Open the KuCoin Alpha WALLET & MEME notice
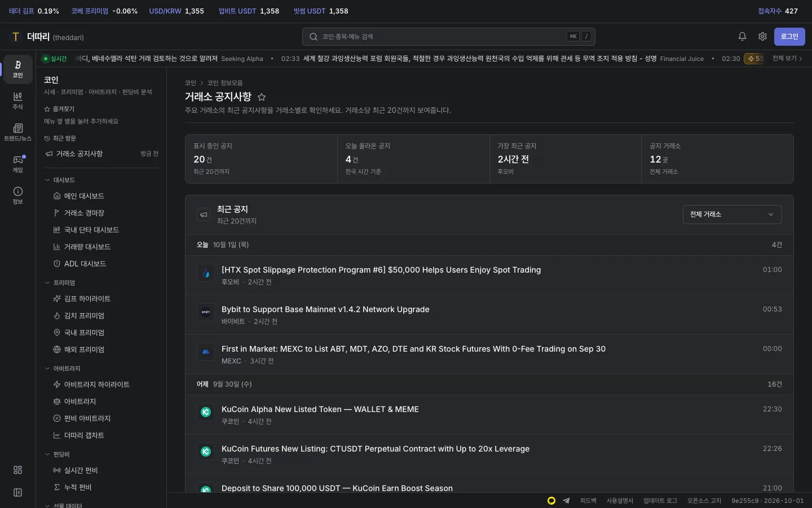This screenshot has width=812, height=508. (489, 415)
